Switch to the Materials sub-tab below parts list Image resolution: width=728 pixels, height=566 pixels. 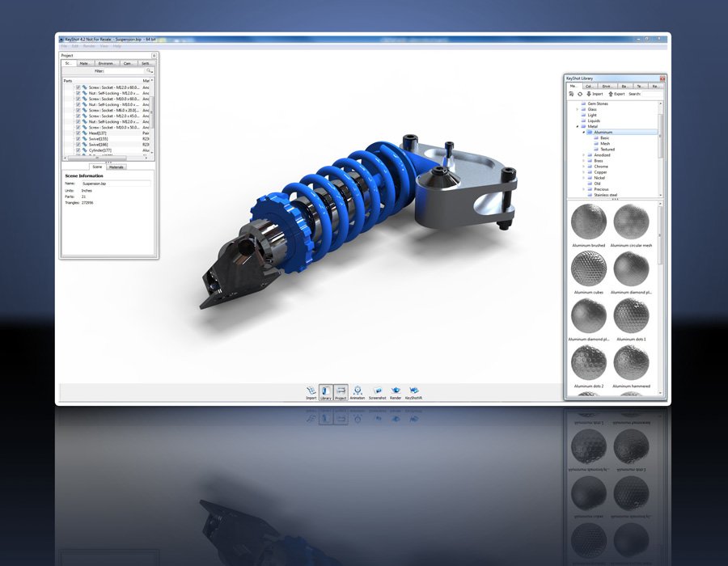click(x=116, y=167)
